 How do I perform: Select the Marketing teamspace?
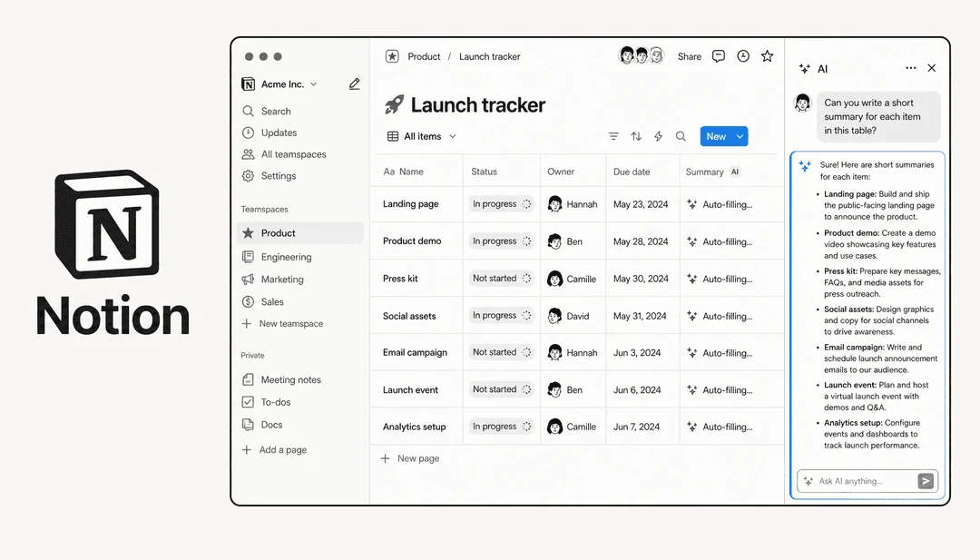click(x=273, y=280)
